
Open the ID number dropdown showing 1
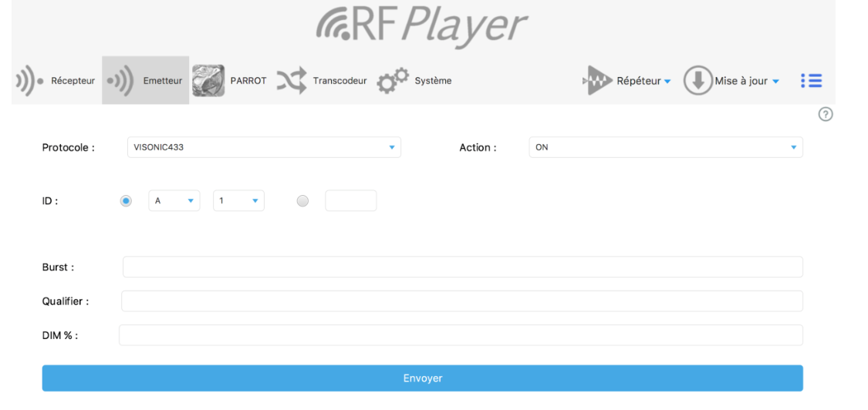(238, 201)
